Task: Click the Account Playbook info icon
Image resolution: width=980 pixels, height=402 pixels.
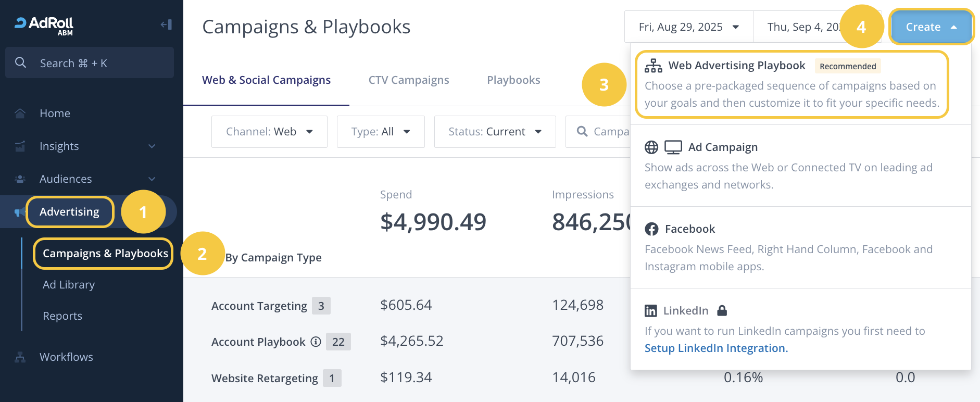Action: 316,342
